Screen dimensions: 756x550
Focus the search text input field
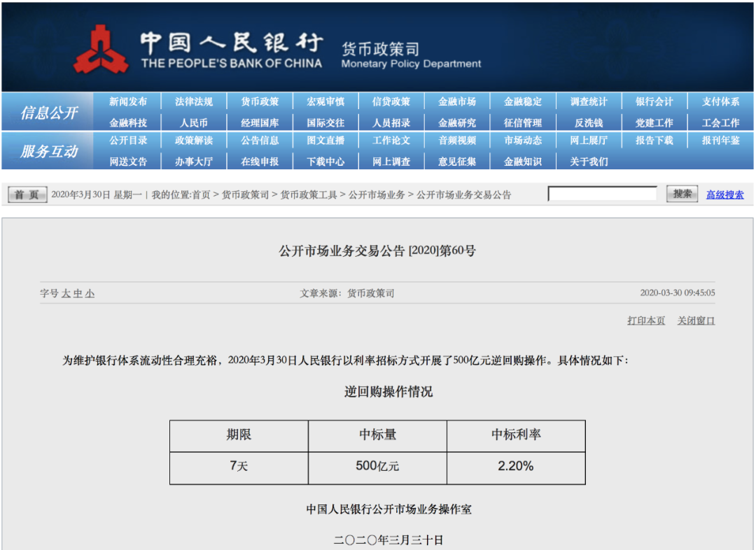point(602,194)
